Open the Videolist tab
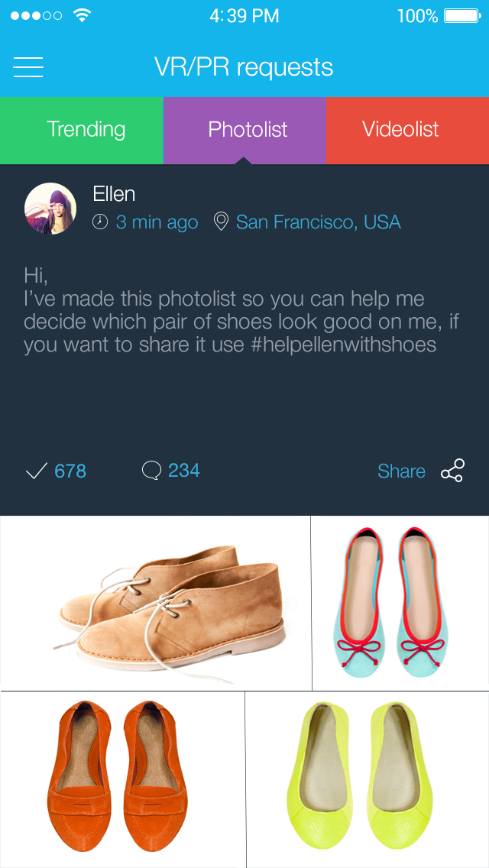This screenshot has width=489, height=868. click(x=400, y=130)
